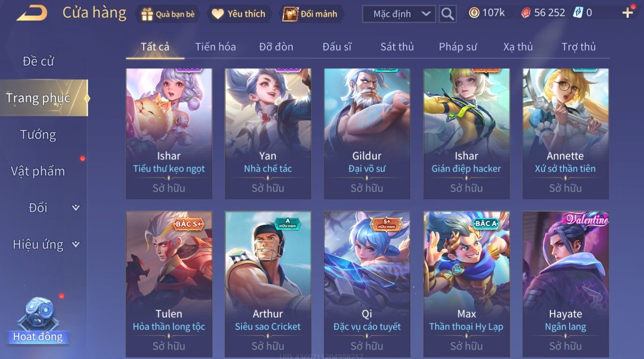Select the Tiến hóa tab

(x=215, y=47)
